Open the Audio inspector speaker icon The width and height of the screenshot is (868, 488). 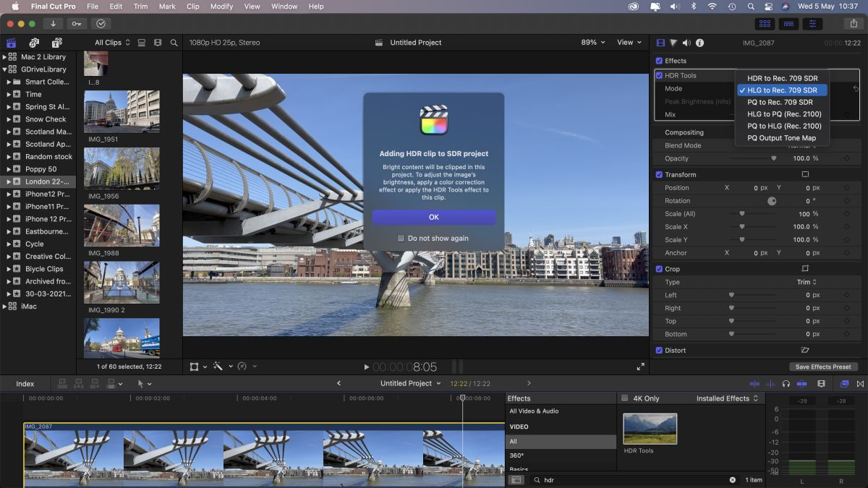pyautogui.click(x=686, y=43)
